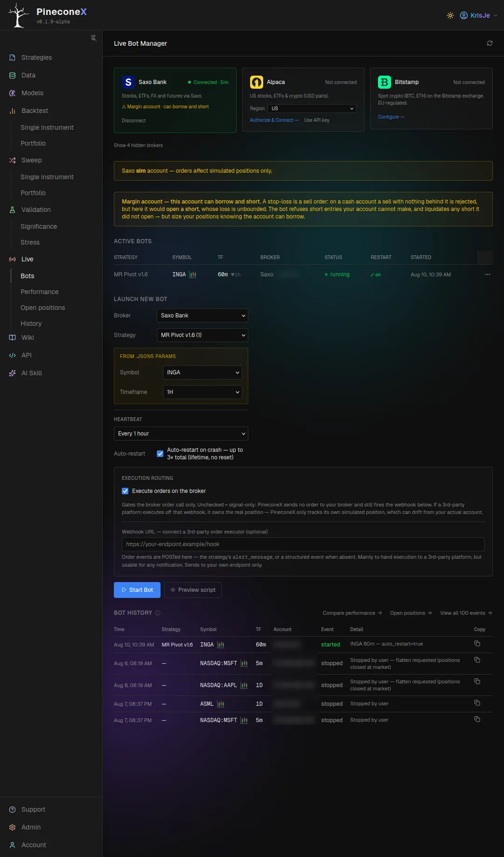Screen dimensions: 504x857
Task: Copy the ASML stopped event
Action: click(x=477, y=703)
